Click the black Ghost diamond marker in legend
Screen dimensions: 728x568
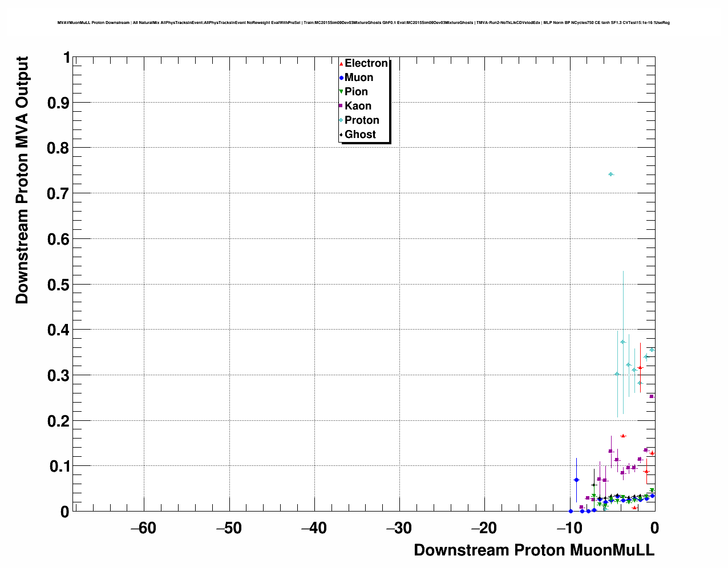click(341, 135)
